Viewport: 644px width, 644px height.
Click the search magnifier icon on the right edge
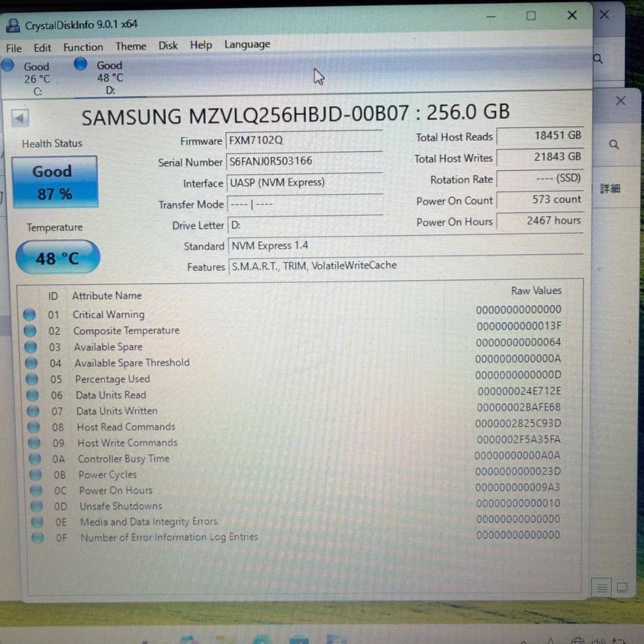click(x=614, y=144)
